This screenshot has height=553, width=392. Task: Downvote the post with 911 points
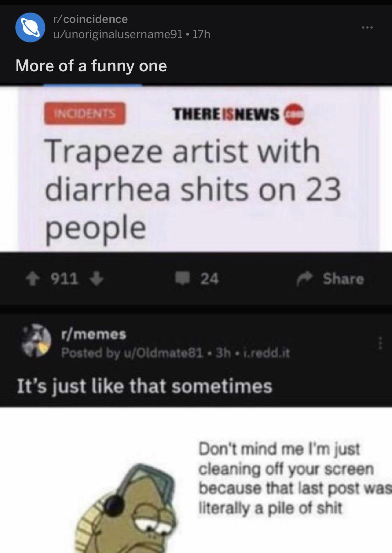pyautogui.click(x=97, y=279)
